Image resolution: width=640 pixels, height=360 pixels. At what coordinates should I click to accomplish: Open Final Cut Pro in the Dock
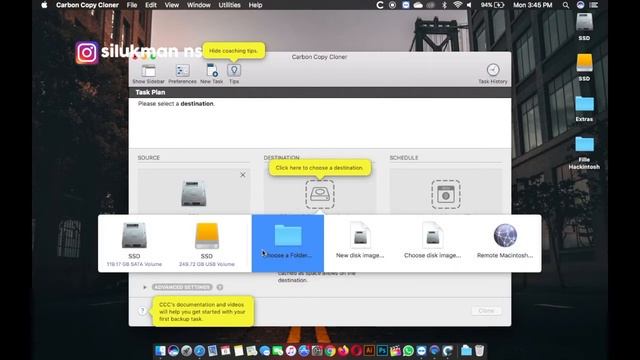point(396,351)
